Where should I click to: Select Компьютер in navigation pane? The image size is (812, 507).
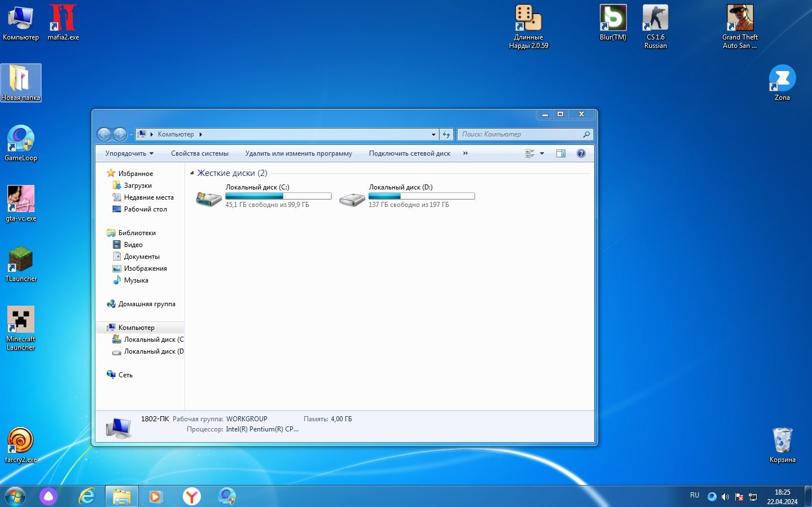136,328
